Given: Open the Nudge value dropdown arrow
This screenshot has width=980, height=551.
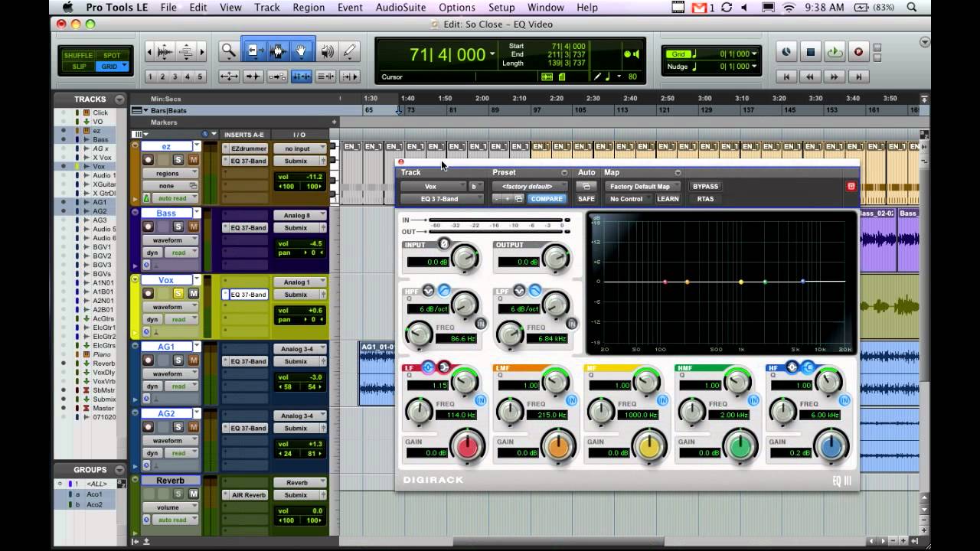Looking at the screenshot, I should coord(754,67).
